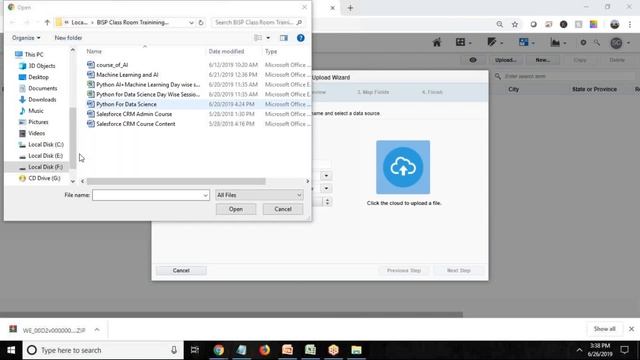This screenshot has width=640, height=360.
Task: Click the New folder button
Action: pos(68,38)
